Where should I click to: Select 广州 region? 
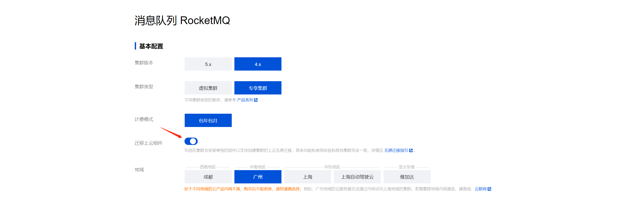click(x=258, y=177)
